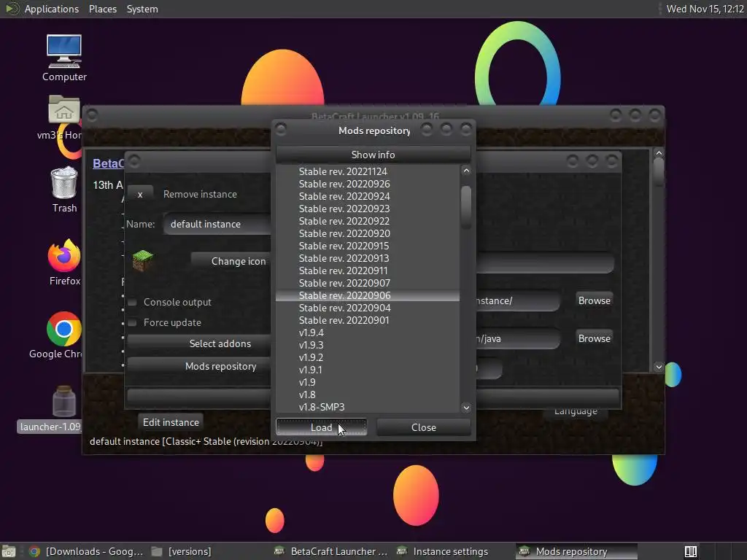747x560 pixels.
Task: Click the show desktop icon in bottom panel
Action: coord(9,551)
